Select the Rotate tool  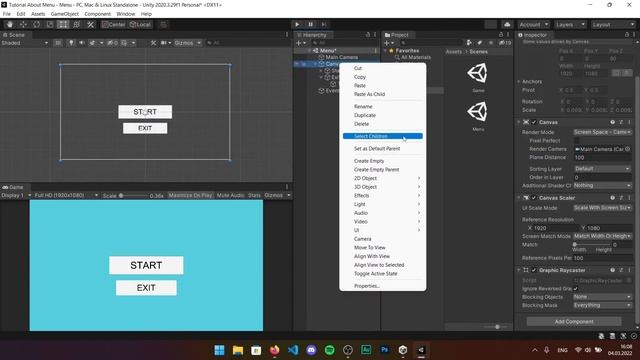click(x=36, y=24)
